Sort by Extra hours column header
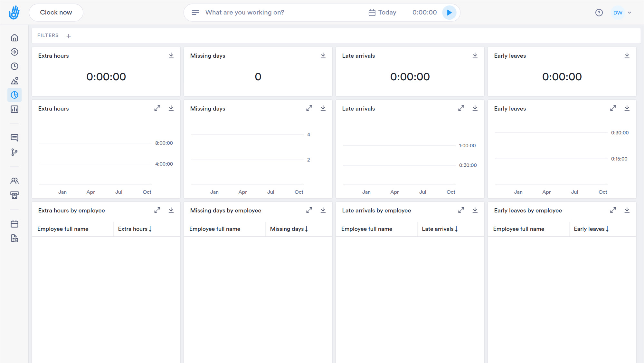 [135, 229]
